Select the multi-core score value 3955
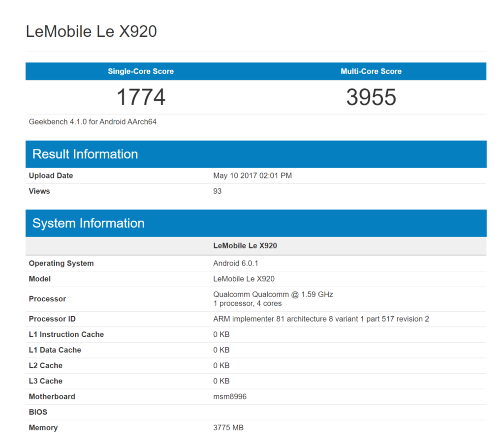 (x=371, y=97)
